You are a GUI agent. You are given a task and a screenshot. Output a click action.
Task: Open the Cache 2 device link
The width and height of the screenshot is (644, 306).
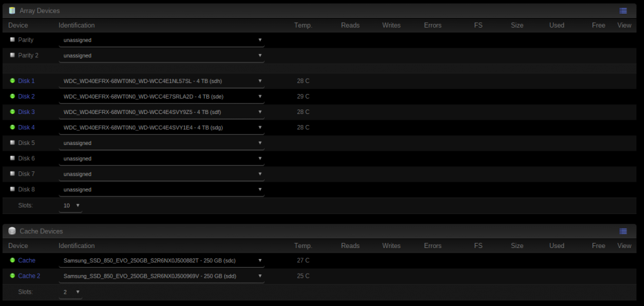click(x=29, y=276)
